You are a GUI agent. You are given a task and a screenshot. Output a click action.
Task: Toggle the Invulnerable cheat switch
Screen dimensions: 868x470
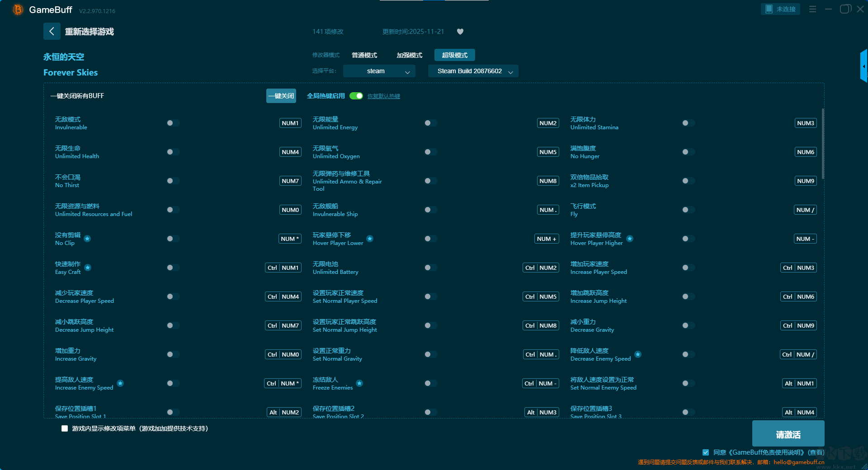click(x=173, y=123)
